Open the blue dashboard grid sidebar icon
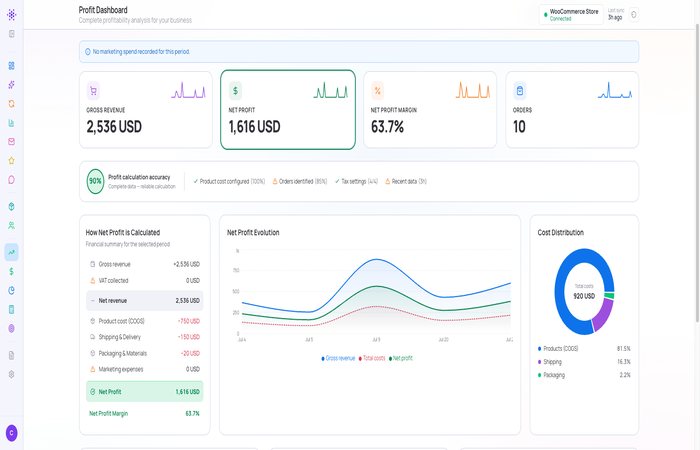Viewport: 700px width, 450px height. [x=12, y=66]
